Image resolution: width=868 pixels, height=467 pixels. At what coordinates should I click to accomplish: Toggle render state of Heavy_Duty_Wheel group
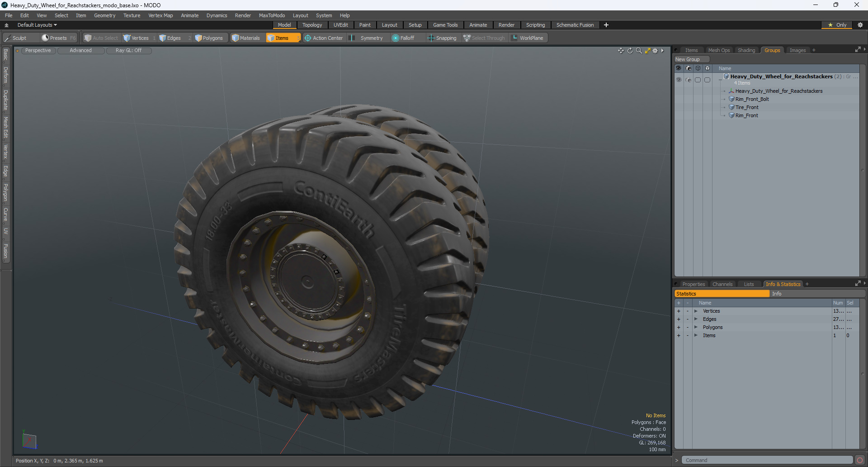pos(689,80)
